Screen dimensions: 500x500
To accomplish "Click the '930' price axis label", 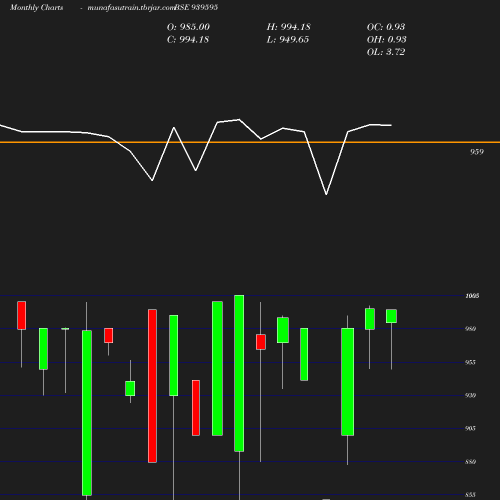I will pyautogui.click(x=470, y=395).
